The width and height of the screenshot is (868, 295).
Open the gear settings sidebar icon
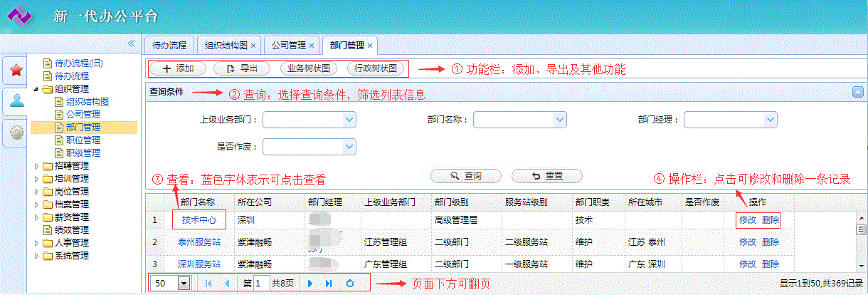(16, 132)
